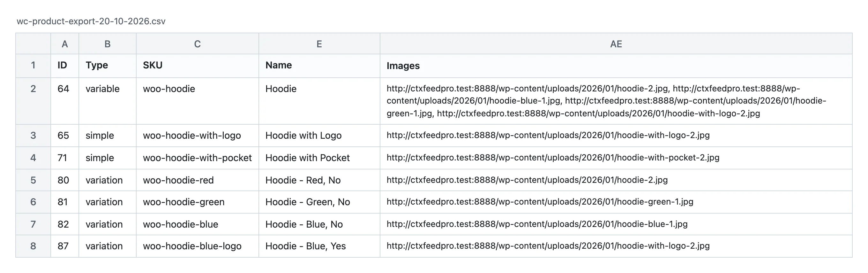Select the cell with ID 64
This screenshot has width=868, height=273.
click(x=65, y=101)
